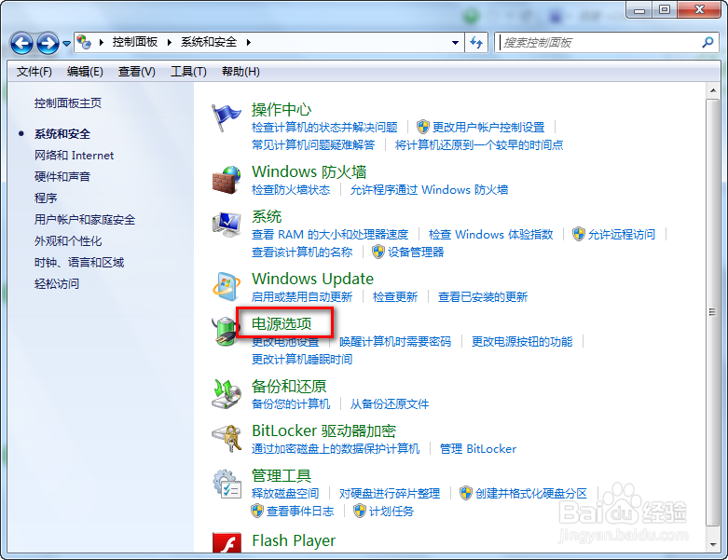Click the BitLocker lock and keys icon
This screenshot has width=728, height=560.
click(227, 439)
